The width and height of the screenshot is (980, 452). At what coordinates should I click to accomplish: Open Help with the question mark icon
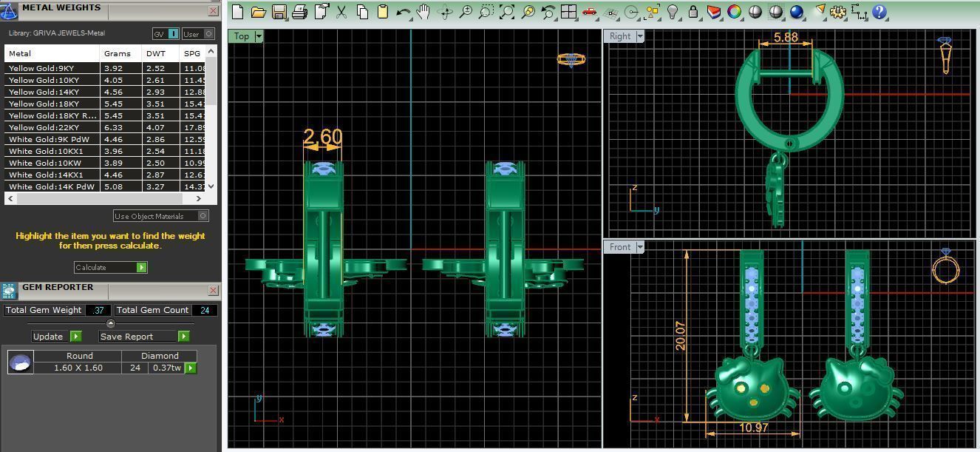click(879, 12)
